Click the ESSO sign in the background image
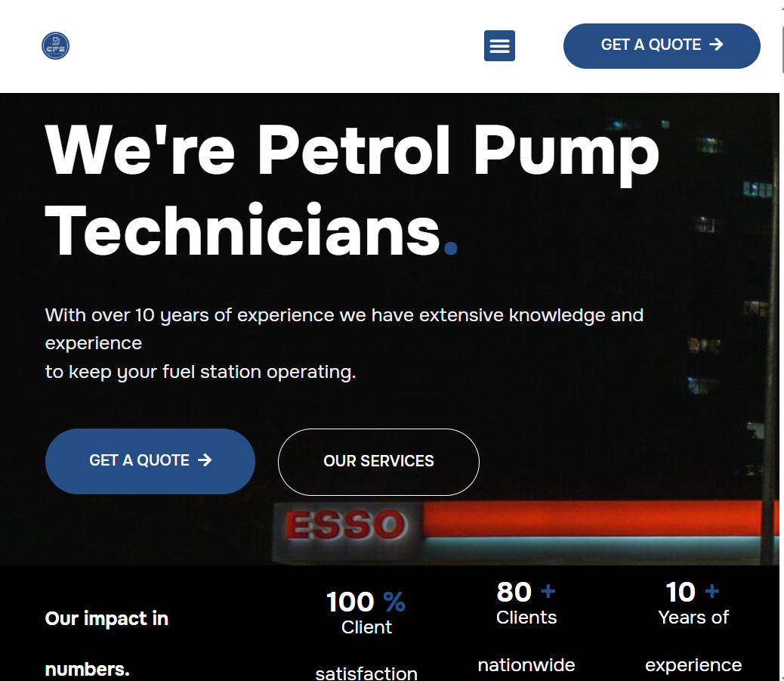The height and width of the screenshot is (681, 784). point(344,525)
